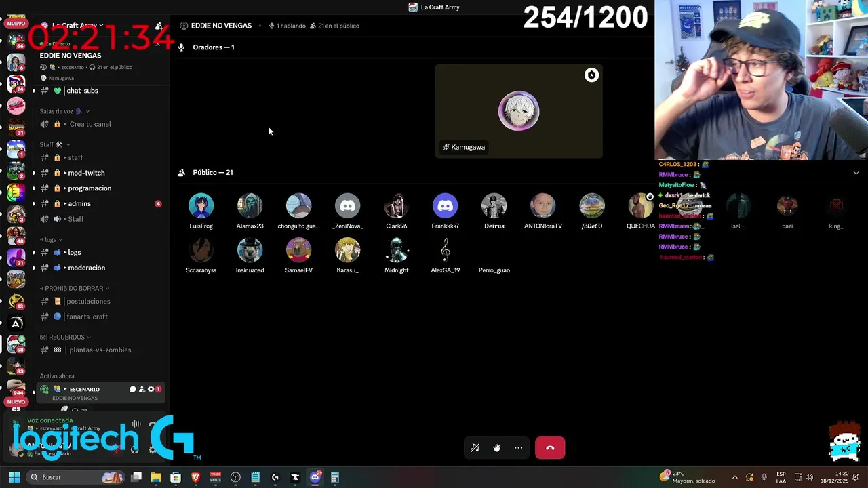Image resolution: width=868 pixels, height=488 pixels.
Task: Launch Brave browser from the taskbar
Action: tap(195, 477)
